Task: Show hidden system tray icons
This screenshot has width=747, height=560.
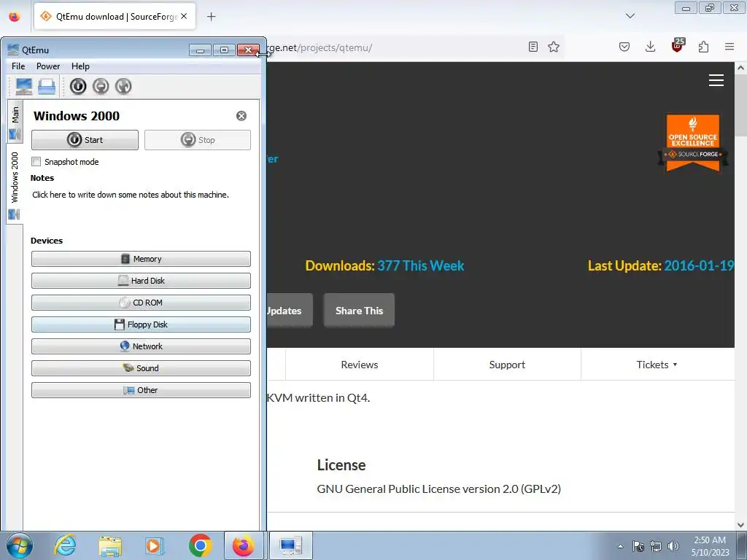Action: (620, 546)
